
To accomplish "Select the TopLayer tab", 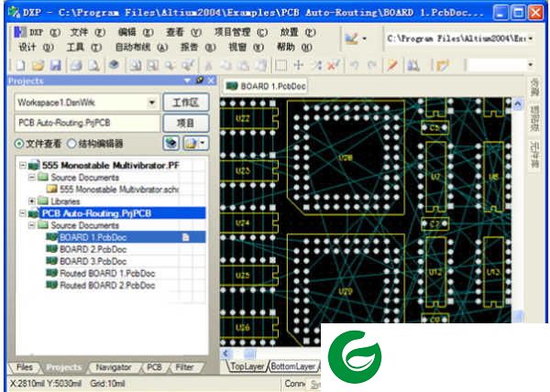I will (x=247, y=366).
